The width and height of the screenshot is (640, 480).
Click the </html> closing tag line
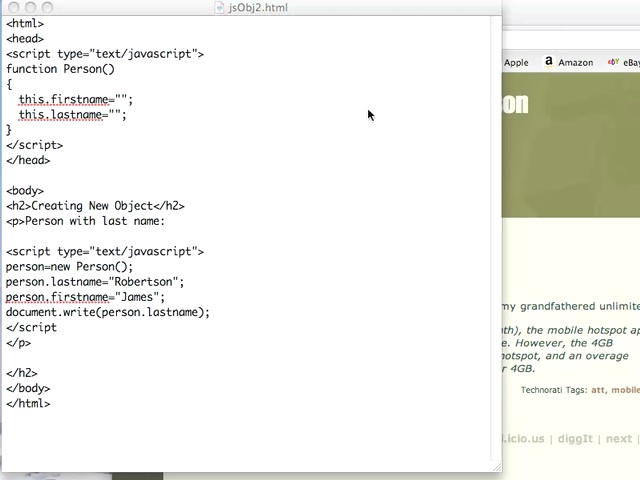[28, 403]
